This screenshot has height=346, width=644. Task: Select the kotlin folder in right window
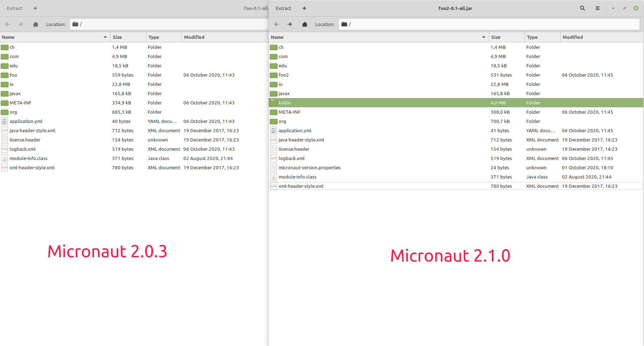[x=456, y=103]
